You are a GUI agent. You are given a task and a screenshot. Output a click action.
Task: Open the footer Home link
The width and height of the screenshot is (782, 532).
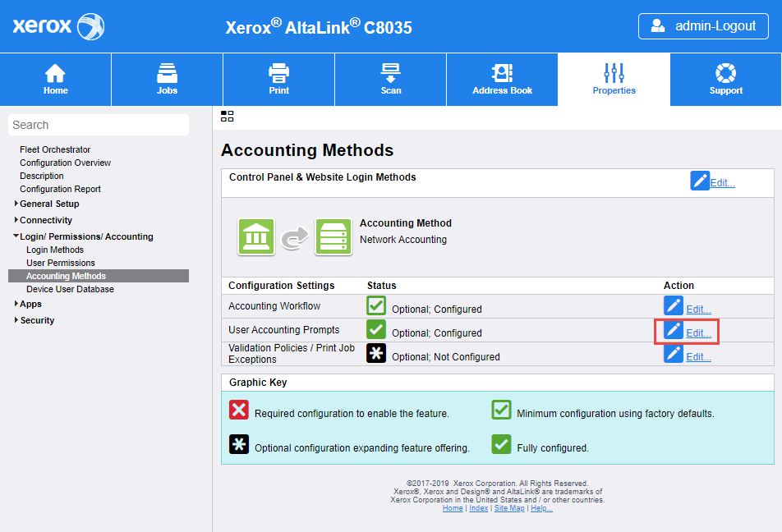pyautogui.click(x=453, y=508)
